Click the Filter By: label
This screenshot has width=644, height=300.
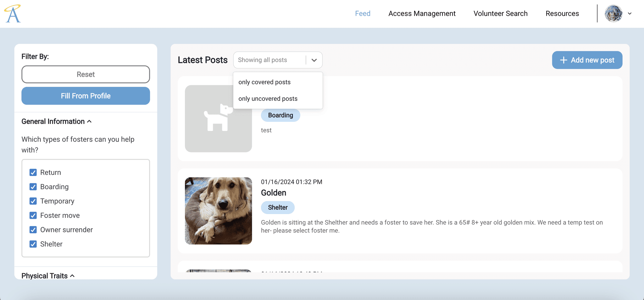point(35,56)
